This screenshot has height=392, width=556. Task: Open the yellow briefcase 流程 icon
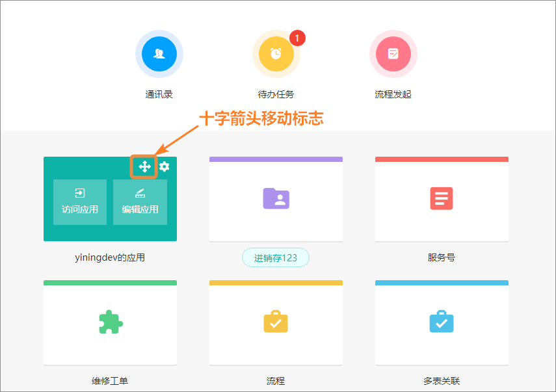coord(276,321)
